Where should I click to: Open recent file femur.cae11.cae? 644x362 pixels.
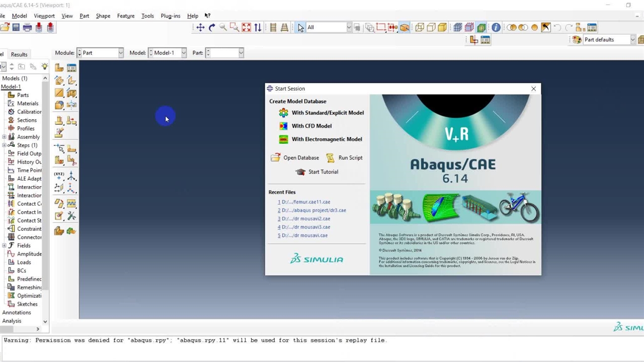click(x=306, y=202)
